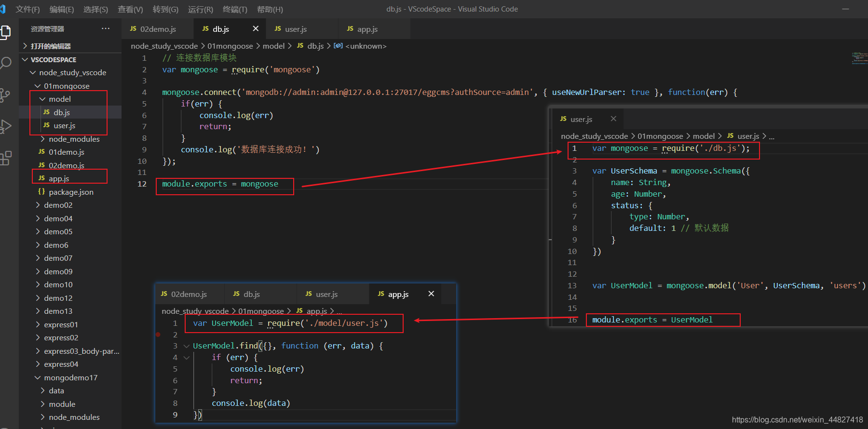Screen dimensions: 868x429
Task: Click JSON braces icon of package.json
Action: (41, 191)
